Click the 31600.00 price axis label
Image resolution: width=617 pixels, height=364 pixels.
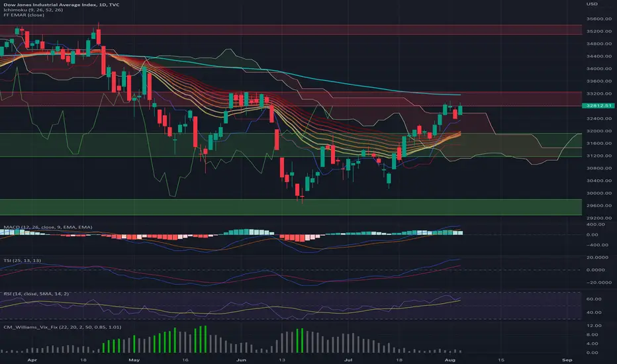pos(599,143)
